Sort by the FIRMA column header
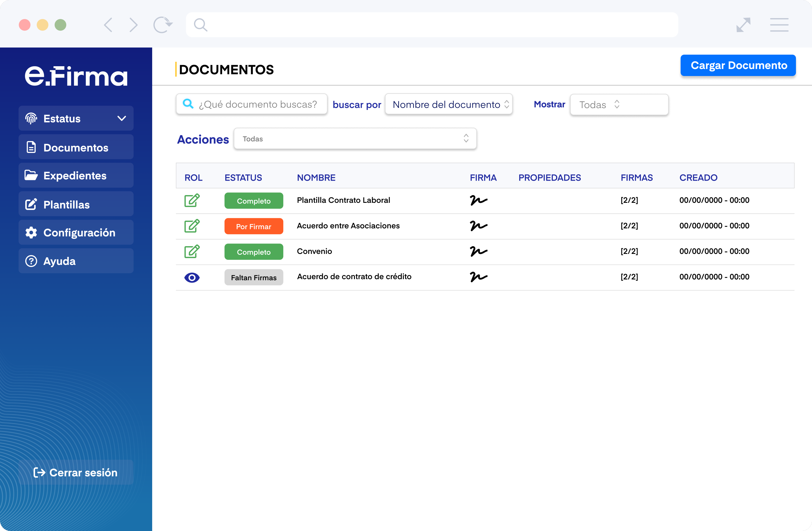 [x=483, y=178]
